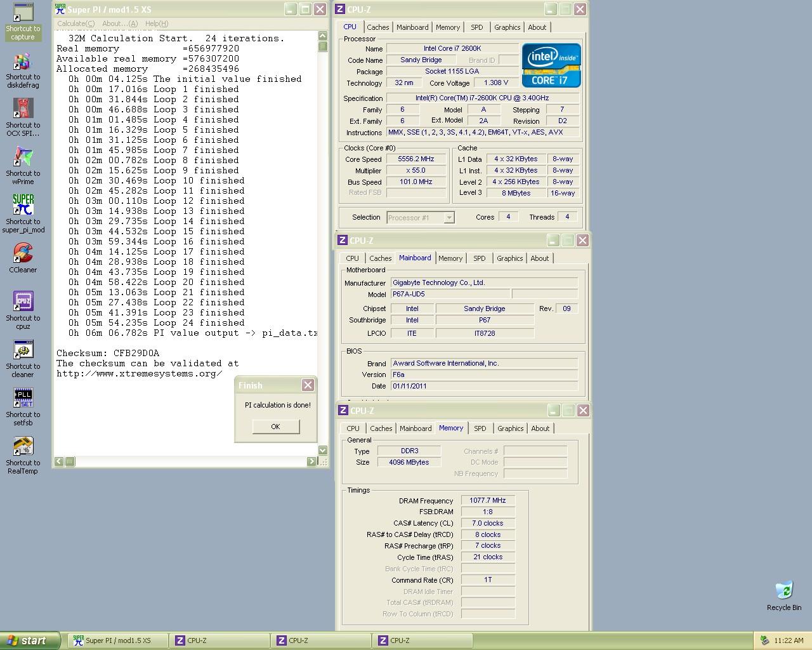Confirm OK in the Finish dialog
The width and height of the screenshot is (812, 650).
click(275, 427)
